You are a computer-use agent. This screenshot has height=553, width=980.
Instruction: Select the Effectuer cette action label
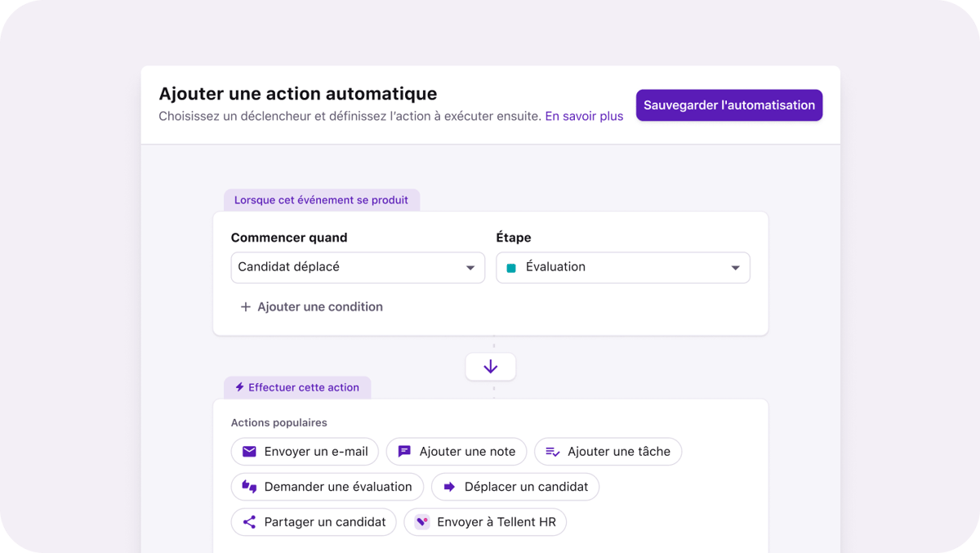[304, 386]
